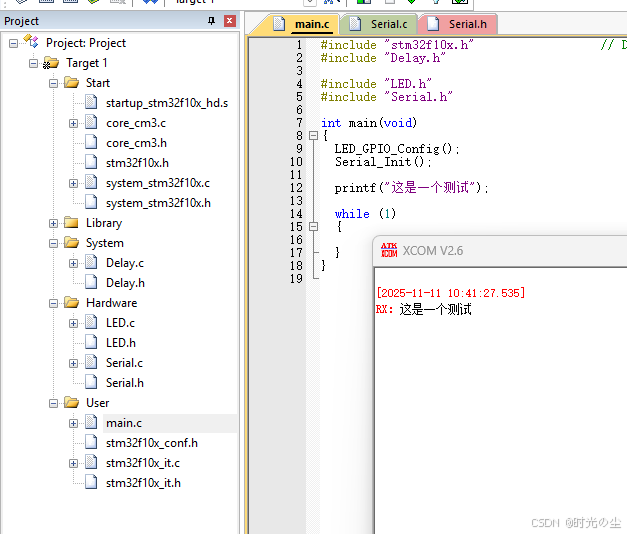627x534 pixels.
Task: Expand core_cm3.c to show its includes
Action: [x=73, y=123]
